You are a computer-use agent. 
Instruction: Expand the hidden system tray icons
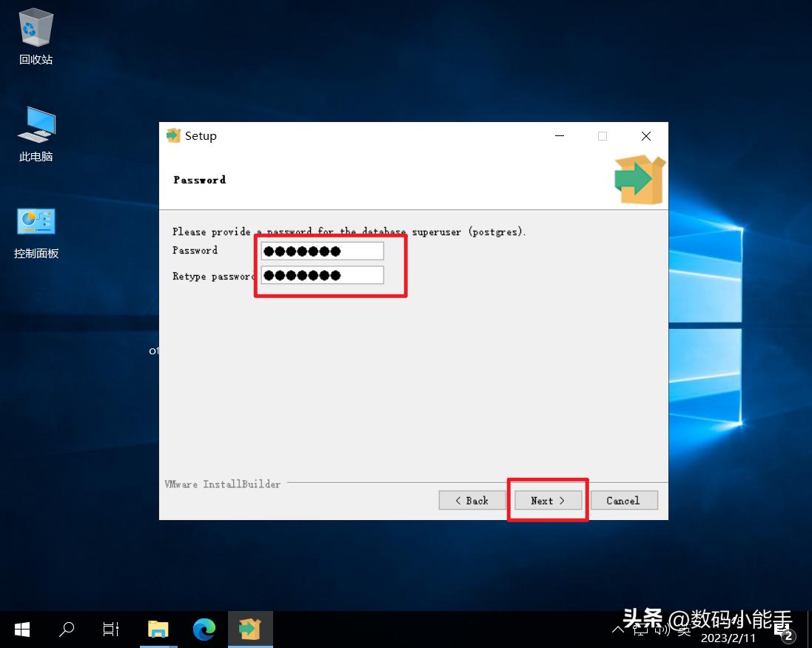coord(618,630)
